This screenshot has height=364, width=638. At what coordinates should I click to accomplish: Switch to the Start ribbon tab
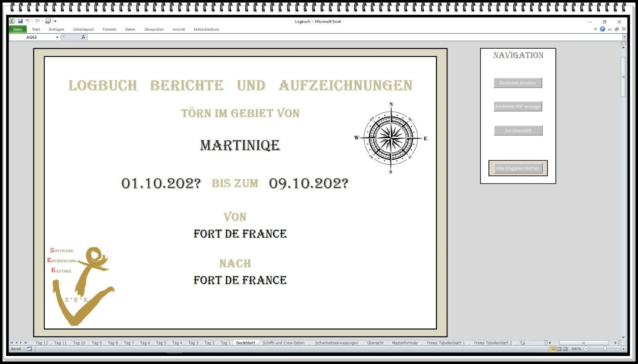[x=36, y=29]
